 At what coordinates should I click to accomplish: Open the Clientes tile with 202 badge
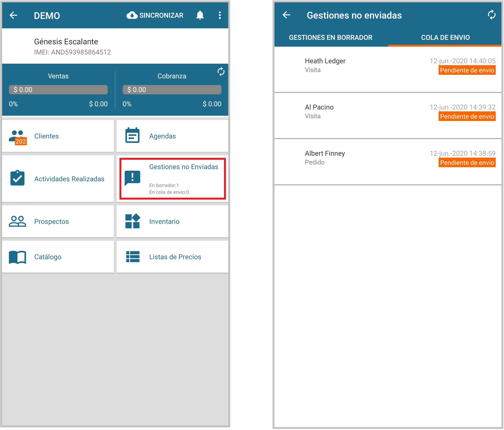pyautogui.click(x=58, y=136)
